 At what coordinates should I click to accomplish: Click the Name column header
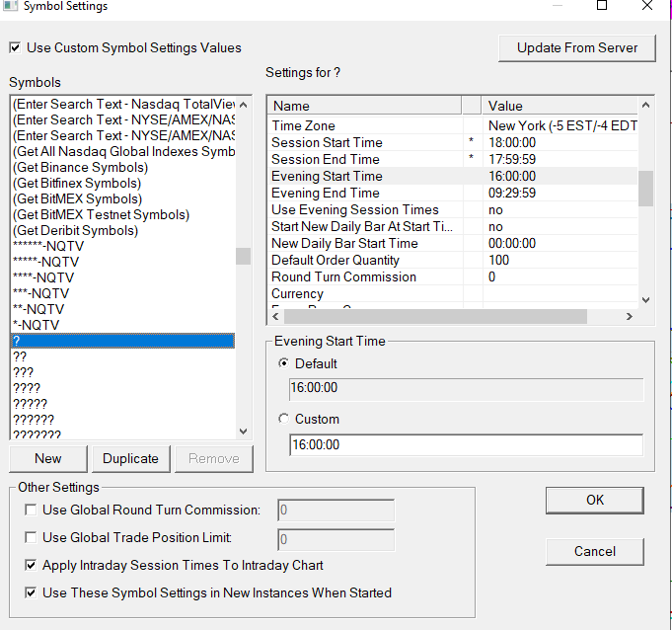[x=364, y=106]
